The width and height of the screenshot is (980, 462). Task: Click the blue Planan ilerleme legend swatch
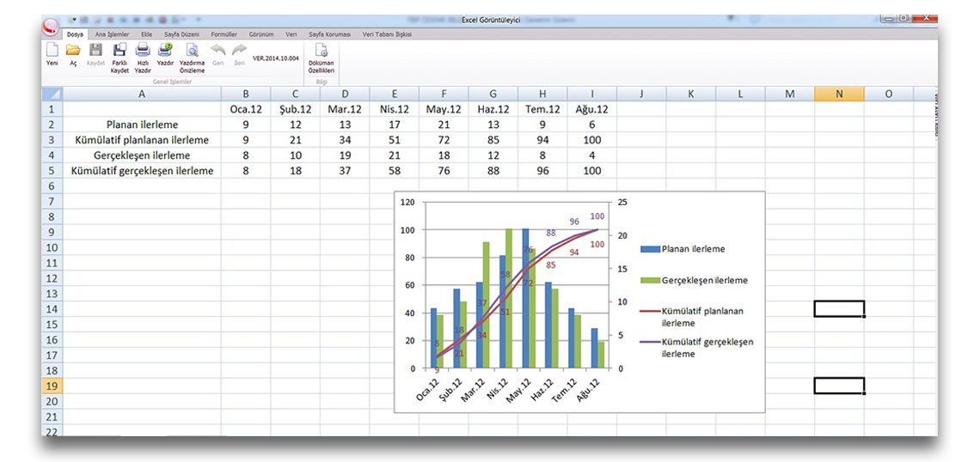pyautogui.click(x=649, y=249)
